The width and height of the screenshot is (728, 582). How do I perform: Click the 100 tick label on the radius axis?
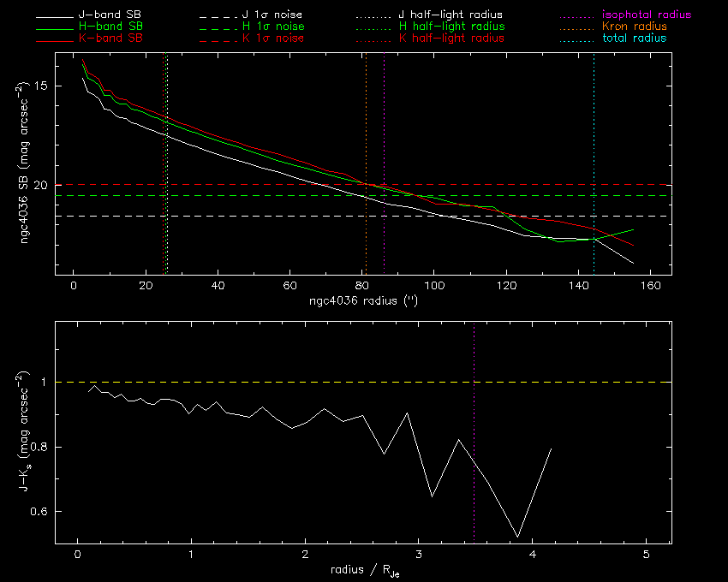[x=434, y=286]
